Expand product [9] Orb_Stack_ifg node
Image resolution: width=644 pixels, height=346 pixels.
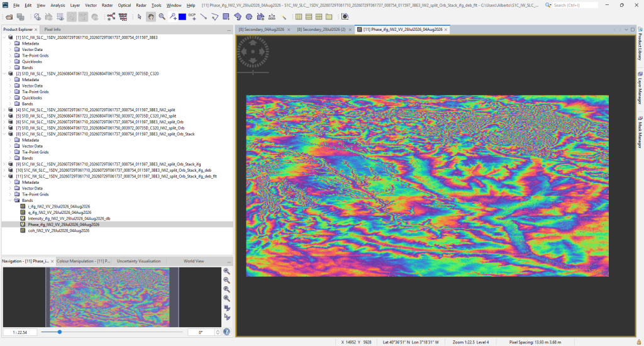tap(4, 164)
